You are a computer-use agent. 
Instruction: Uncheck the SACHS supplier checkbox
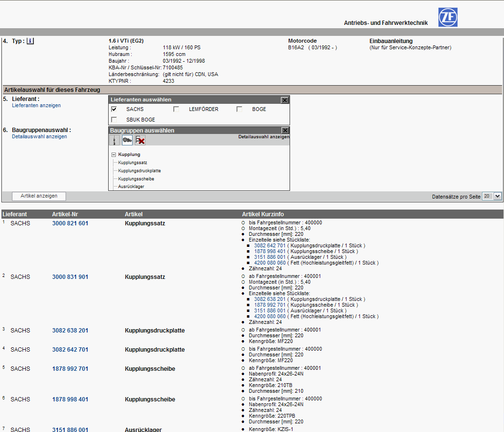tap(114, 109)
